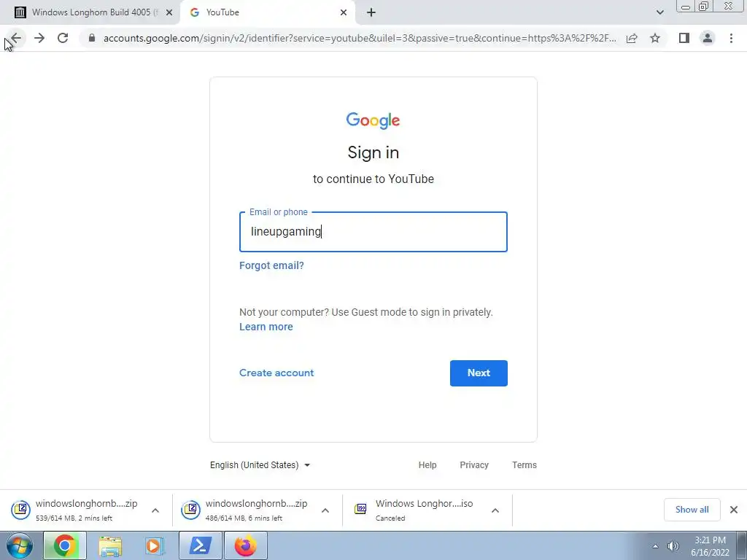Click the Next button
The image size is (747, 560).
coord(479,373)
